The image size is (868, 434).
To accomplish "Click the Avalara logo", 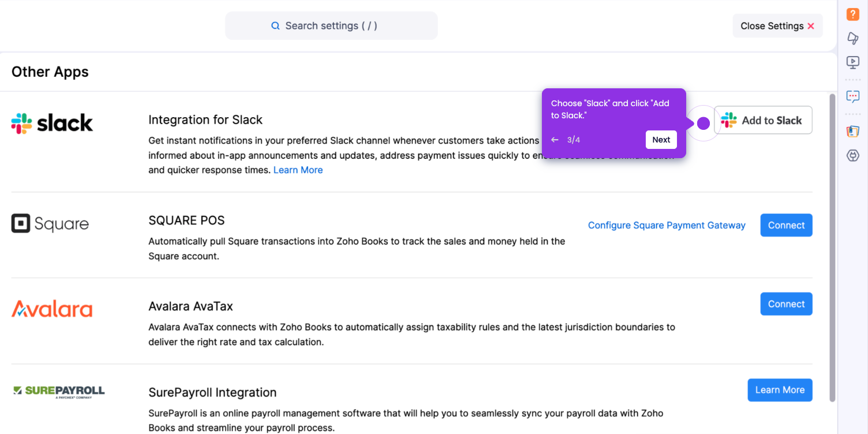I will [52, 309].
